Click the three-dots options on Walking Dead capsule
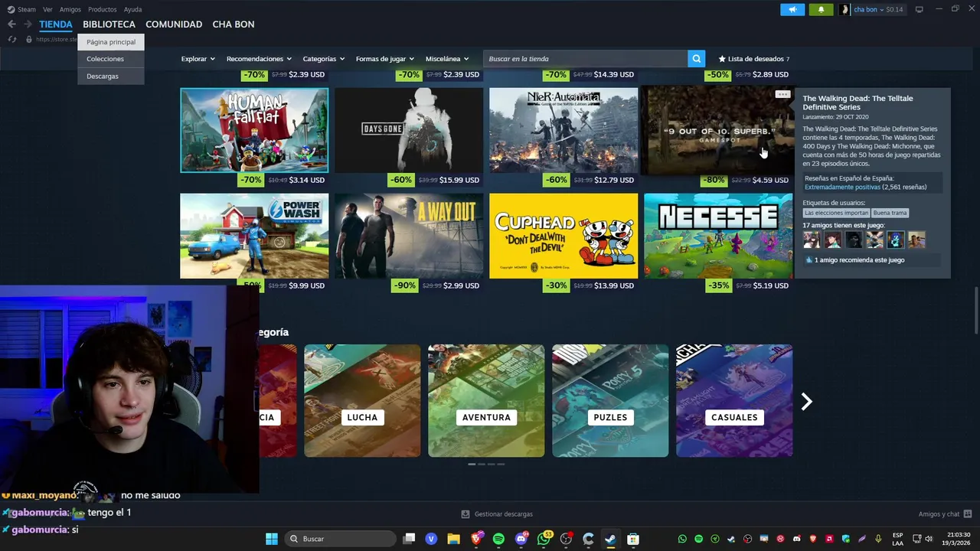Viewport: 980px width, 551px height. point(782,94)
